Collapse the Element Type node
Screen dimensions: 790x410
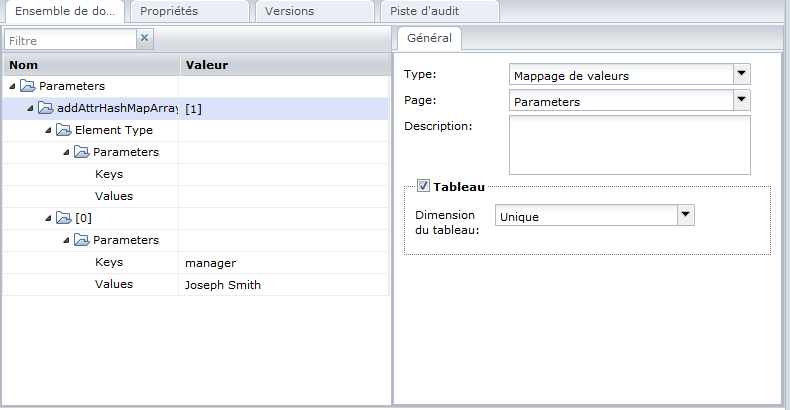[48, 130]
